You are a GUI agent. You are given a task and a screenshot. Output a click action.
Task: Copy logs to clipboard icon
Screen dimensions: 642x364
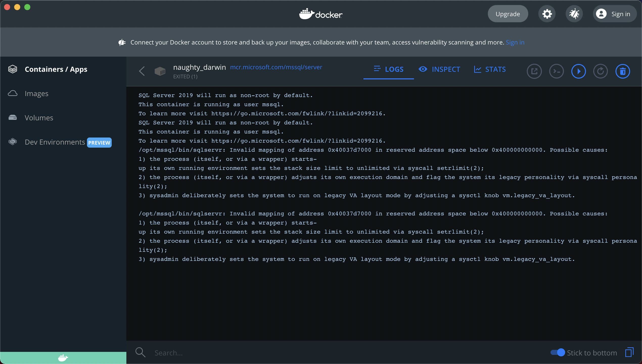click(x=629, y=352)
